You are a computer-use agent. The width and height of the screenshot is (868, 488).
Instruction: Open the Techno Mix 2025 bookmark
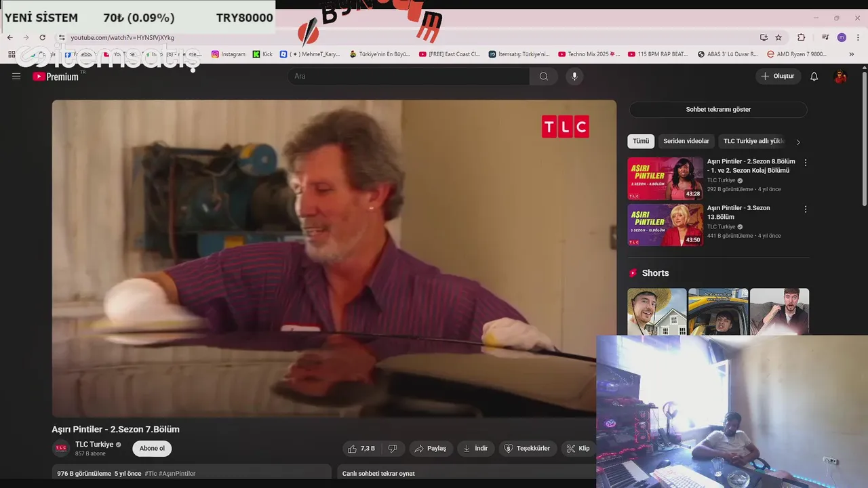coord(589,54)
